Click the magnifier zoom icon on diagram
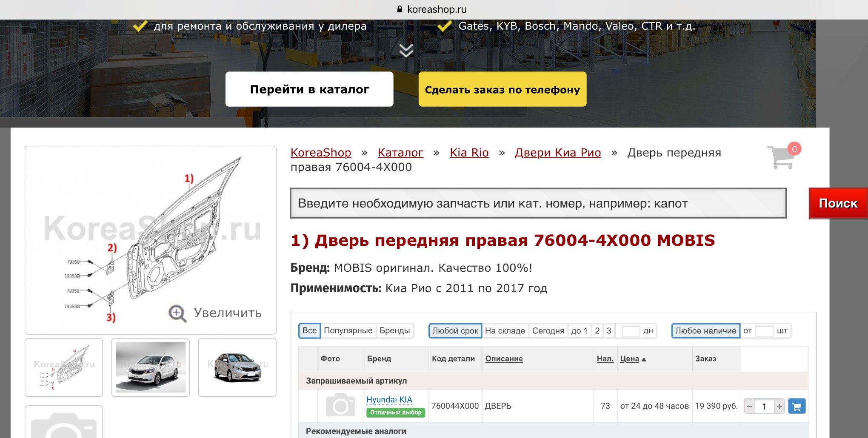 pyautogui.click(x=177, y=314)
